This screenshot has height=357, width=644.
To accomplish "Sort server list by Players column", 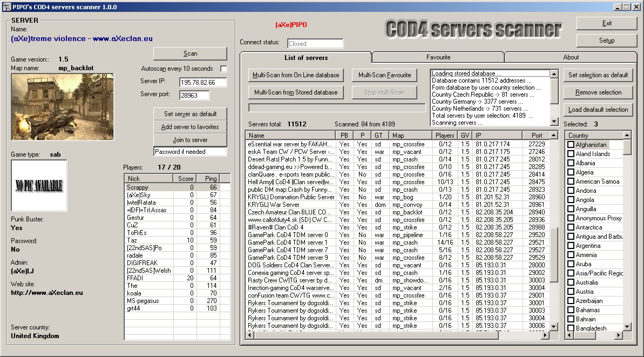I will [445, 135].
